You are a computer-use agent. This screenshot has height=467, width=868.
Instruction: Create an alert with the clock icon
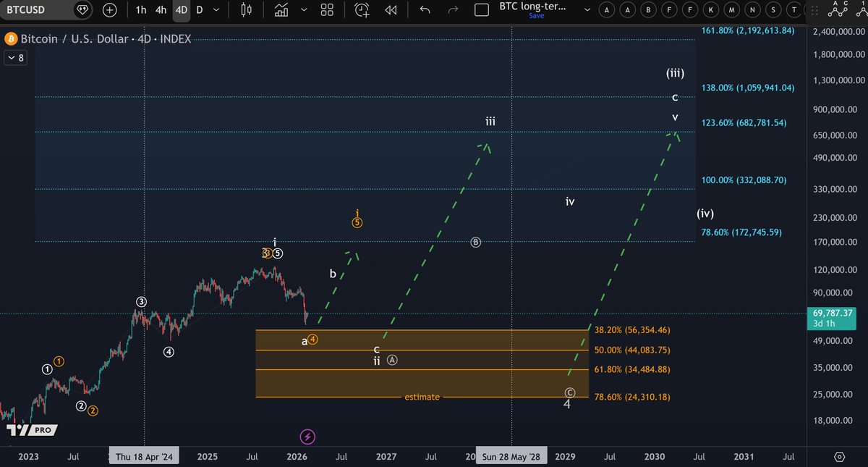tap(362, 10)
